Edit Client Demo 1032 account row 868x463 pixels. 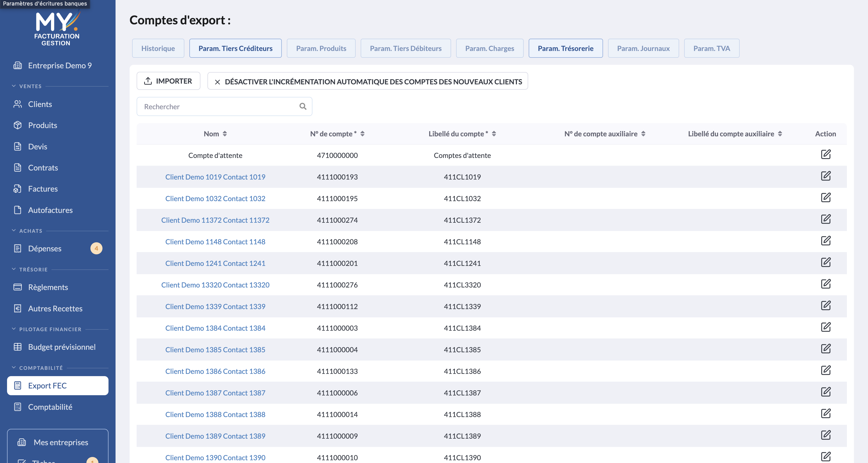coord(826,197)
